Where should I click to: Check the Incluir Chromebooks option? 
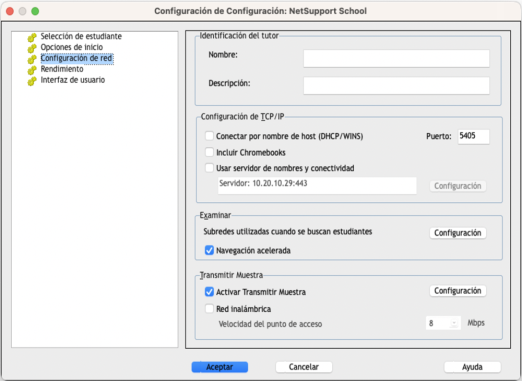[x=209, y=152]
